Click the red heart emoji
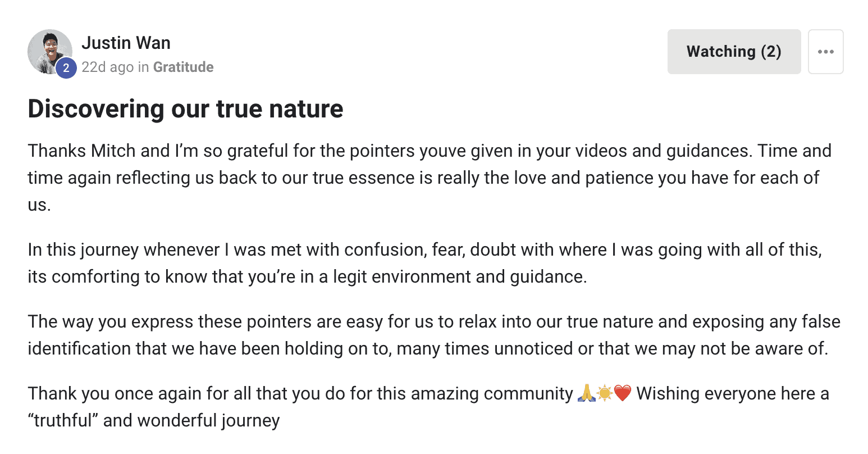The image size is (868, 454). 623,393
